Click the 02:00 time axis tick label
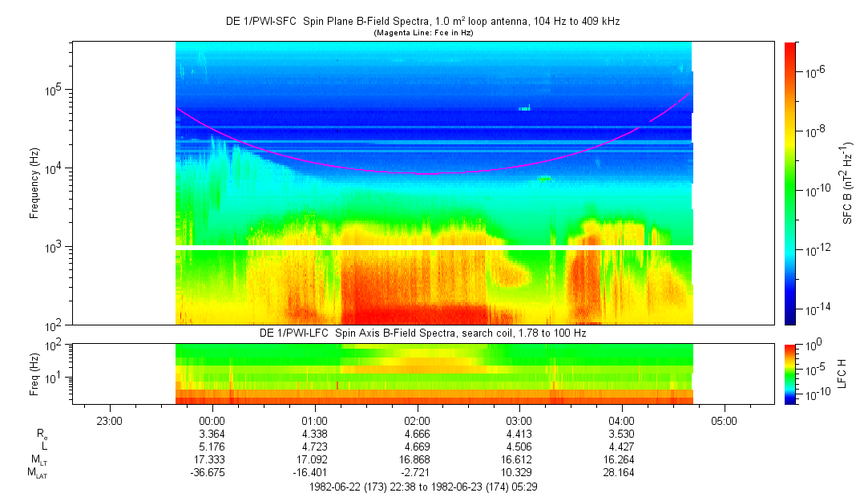The image size is (868, 497). point(417,420)
